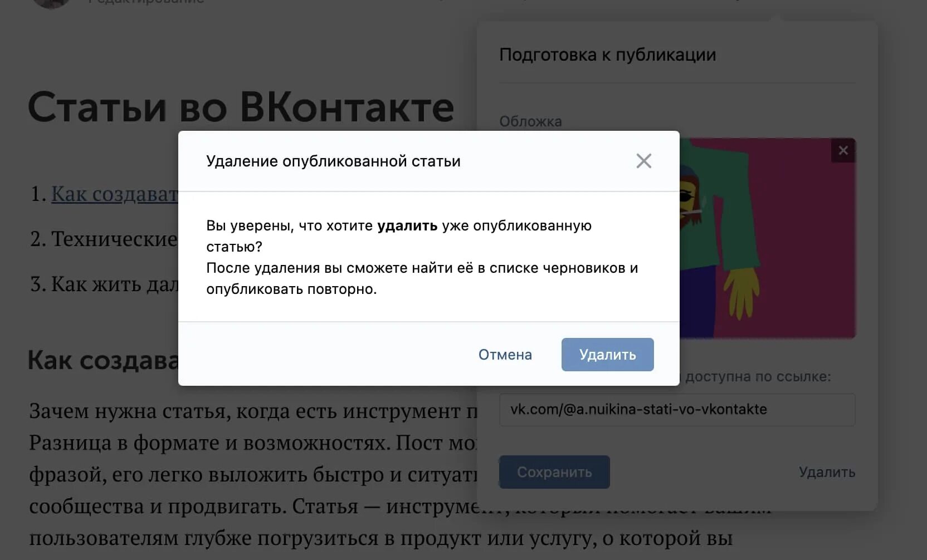
Task: Click the dialog sentence starting После удаления
Action: (422, 279)
